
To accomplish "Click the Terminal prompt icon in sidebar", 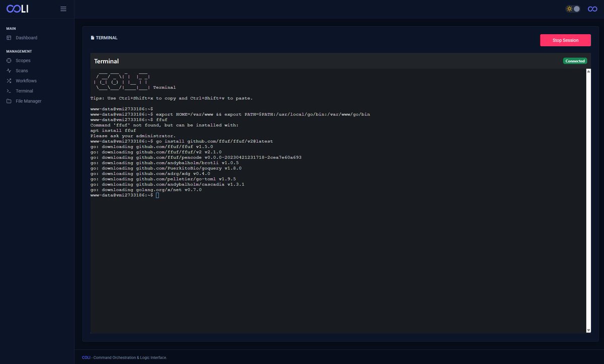I will point(9,91).
